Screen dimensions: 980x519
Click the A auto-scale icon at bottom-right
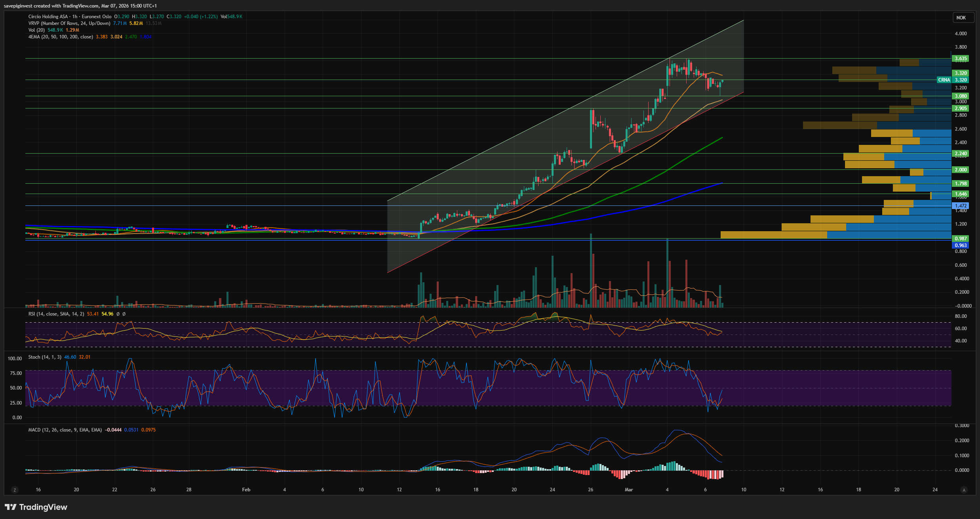964,490
